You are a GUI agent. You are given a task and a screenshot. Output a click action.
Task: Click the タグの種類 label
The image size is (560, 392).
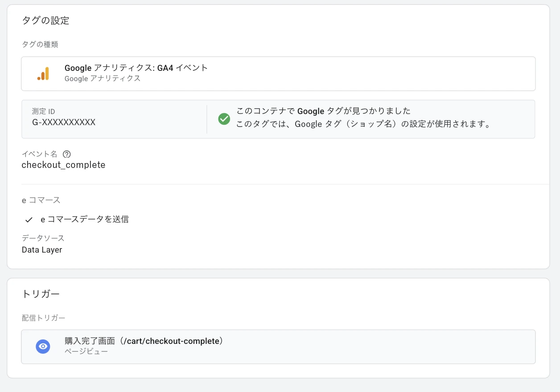coord(40,45)
